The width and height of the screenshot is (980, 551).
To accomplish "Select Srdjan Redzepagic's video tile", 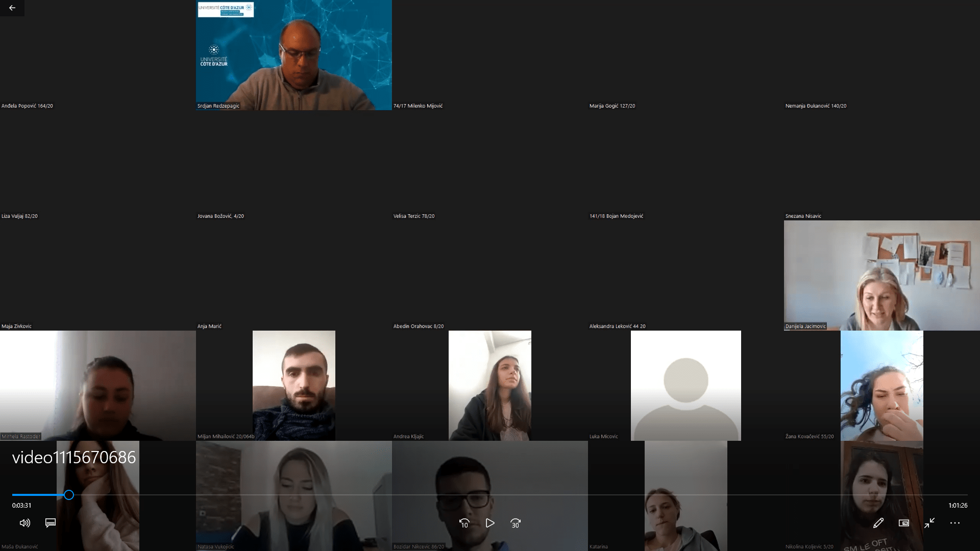I will pyautogui.click(x=294, y=55).
